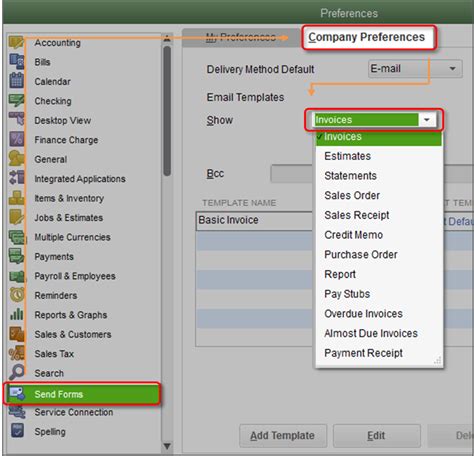Pick Overdue Invoices from dropdown list
The height and width of the screenshot is (456, 474).
[379, 313]
